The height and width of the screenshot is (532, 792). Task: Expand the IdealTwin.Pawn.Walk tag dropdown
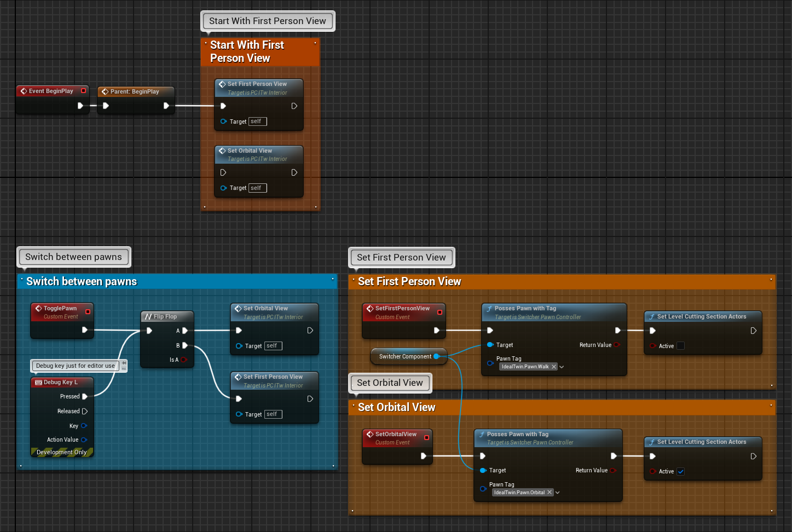(x=562, y=367)
